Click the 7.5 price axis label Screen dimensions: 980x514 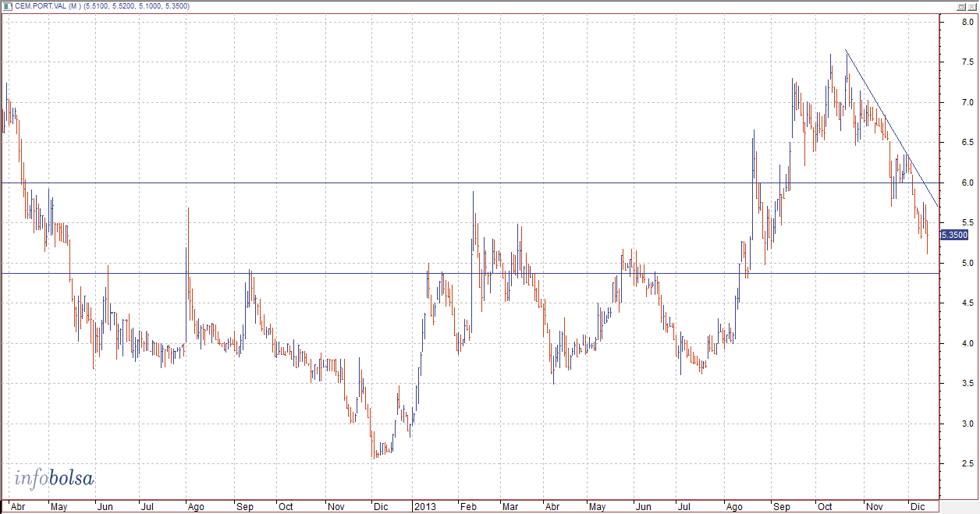pos(967,62)
